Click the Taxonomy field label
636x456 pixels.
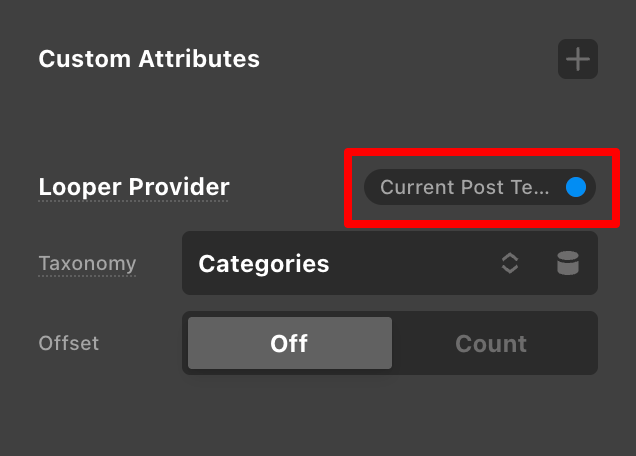[x=87, y=264]
